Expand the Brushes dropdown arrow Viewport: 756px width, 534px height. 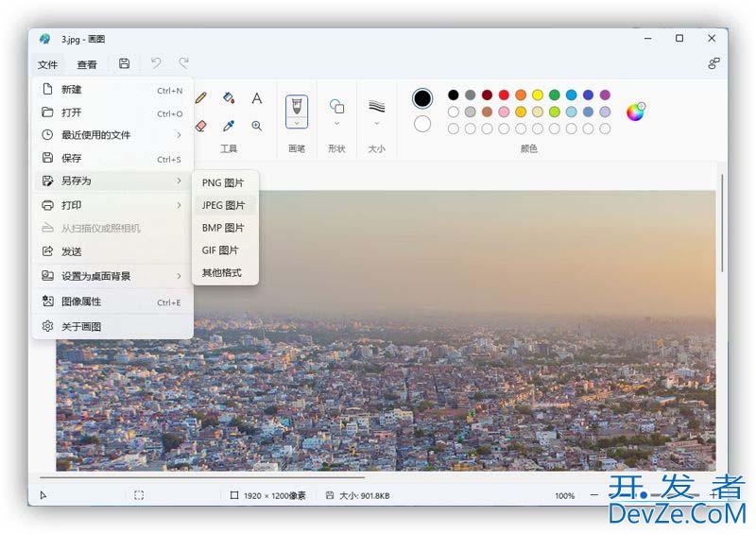pos(297,124)
